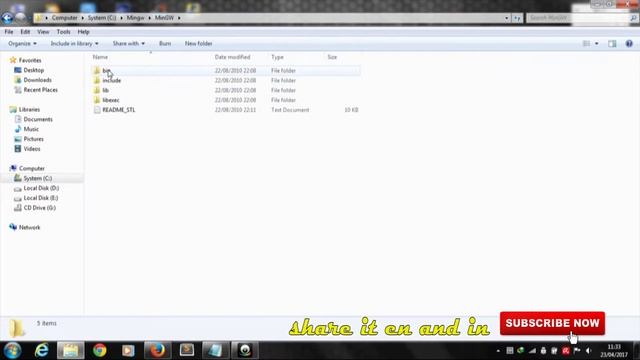The image size is (640, 360).
Task: Open Videos library
Action: [32, 149]
